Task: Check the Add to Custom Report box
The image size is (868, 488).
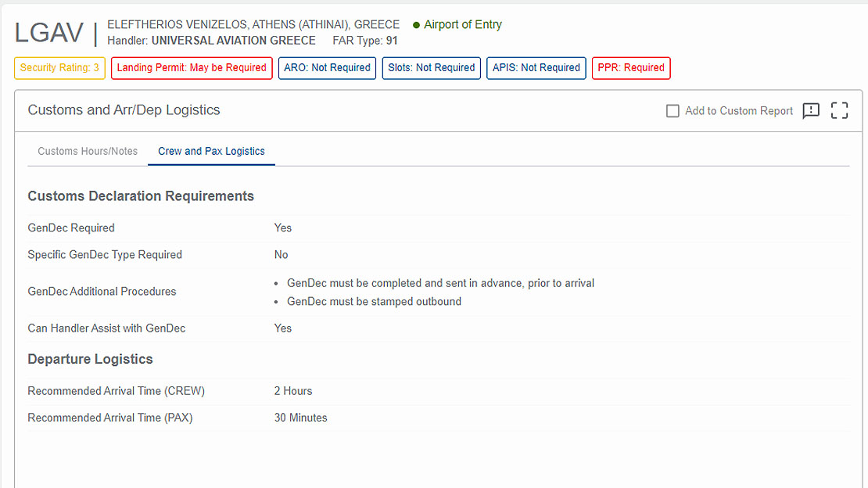Action: tap(673, 111)
